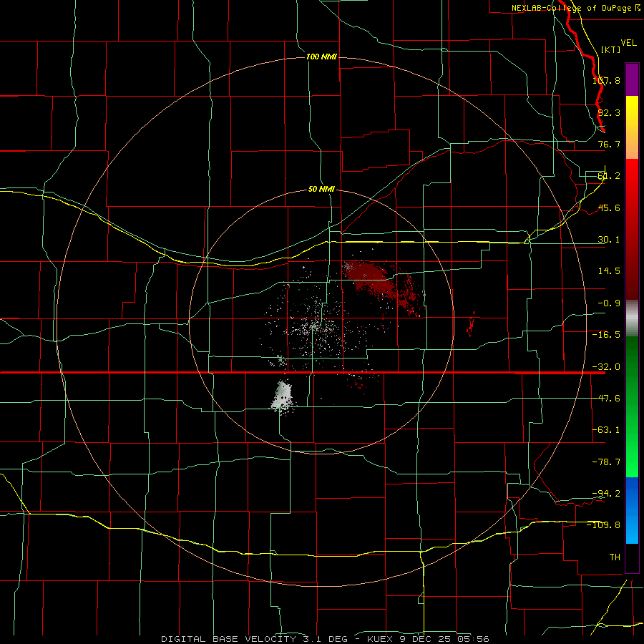Click the NEXLAB-College of DuPage credit text
The width and height of the screenshot is (644, 644).
point(576,8)
